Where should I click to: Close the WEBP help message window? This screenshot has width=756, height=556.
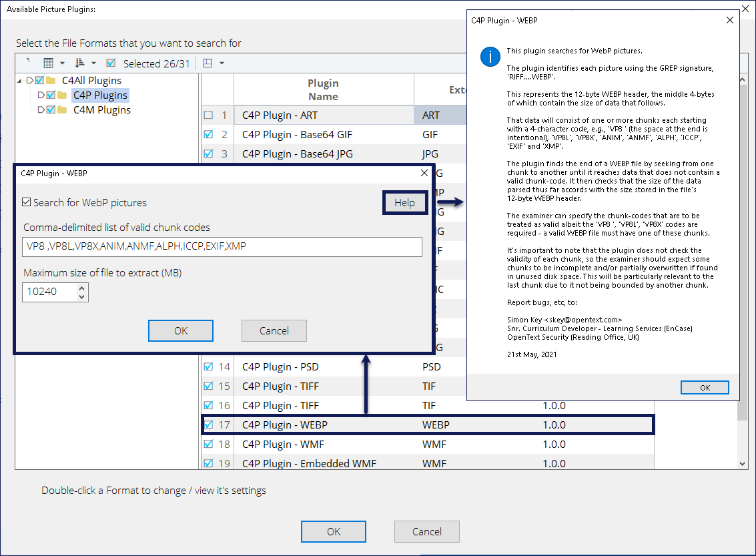tap(730, 20)
